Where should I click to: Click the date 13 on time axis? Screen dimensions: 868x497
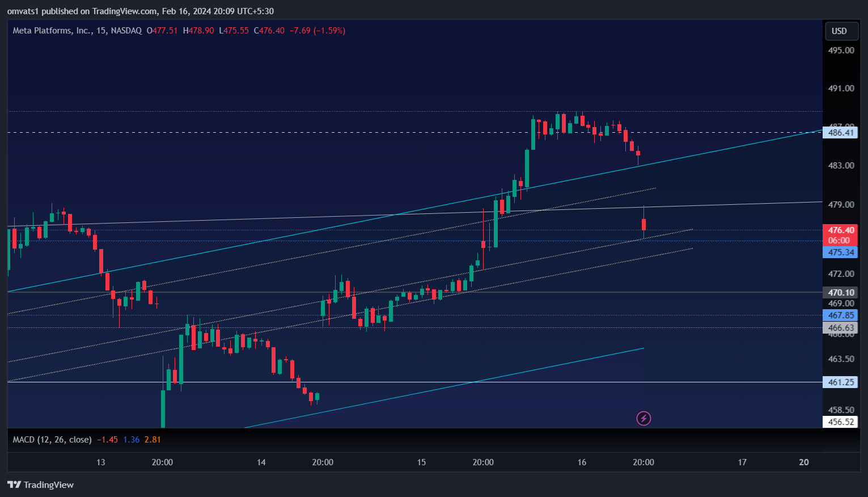tap(100, 462)
